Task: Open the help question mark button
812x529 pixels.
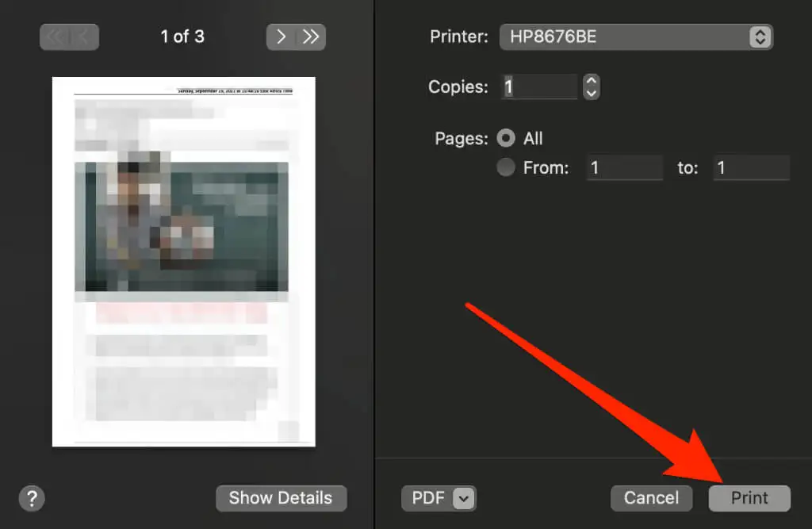Action: click(32, 498)
